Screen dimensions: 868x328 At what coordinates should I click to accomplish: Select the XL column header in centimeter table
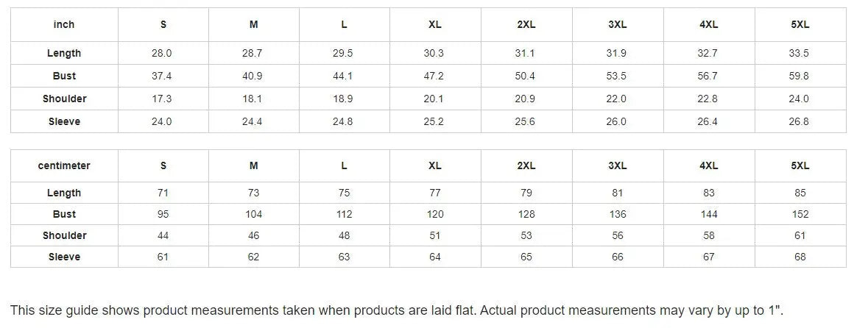click(435, 166)
